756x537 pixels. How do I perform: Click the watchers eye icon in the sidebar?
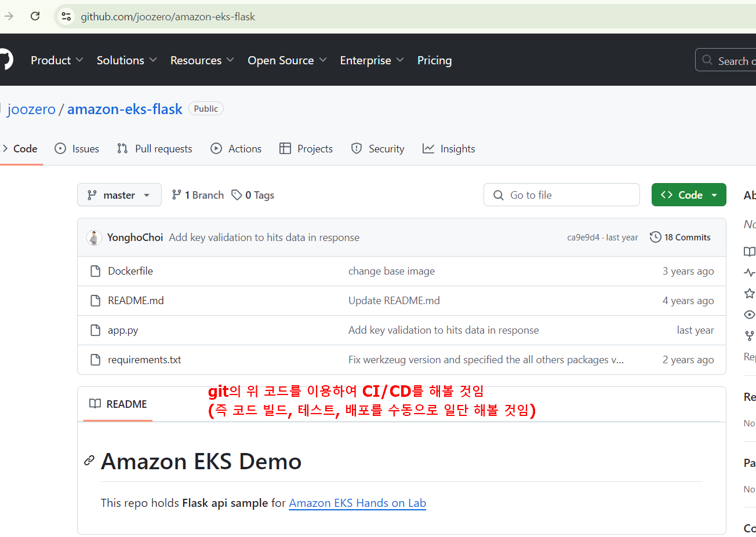[x=750, y=315]
